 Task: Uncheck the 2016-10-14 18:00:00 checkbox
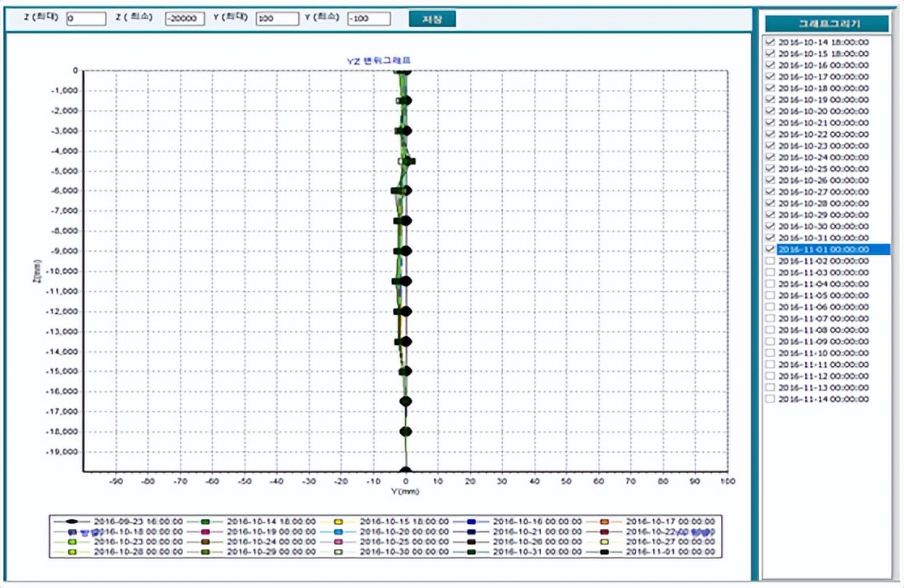(x=770, y=42)
